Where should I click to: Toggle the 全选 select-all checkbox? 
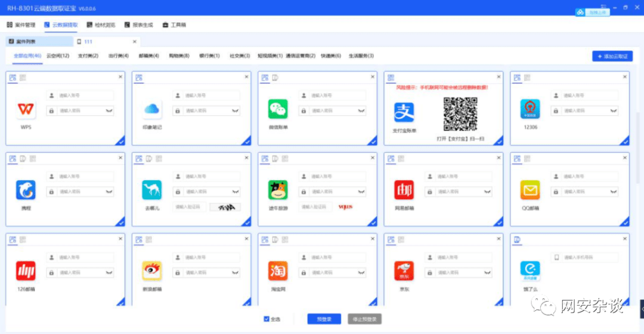(267, 319)
